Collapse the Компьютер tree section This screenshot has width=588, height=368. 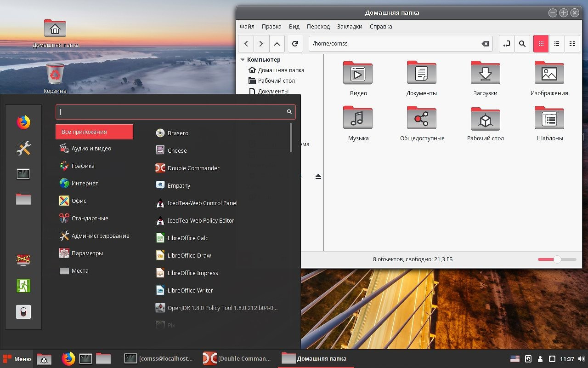coord(243,60)
